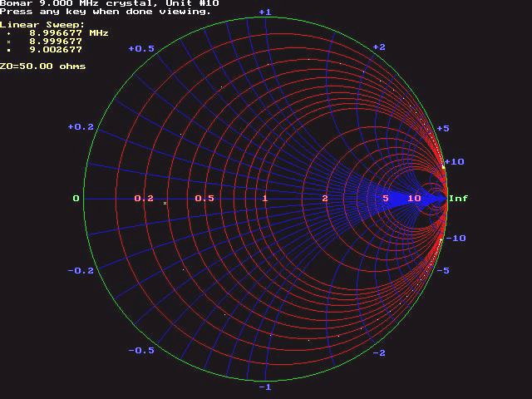The image size is (532, 399).
Task: Click the +0.5 reactance label
Action: (x=141, y=49)
